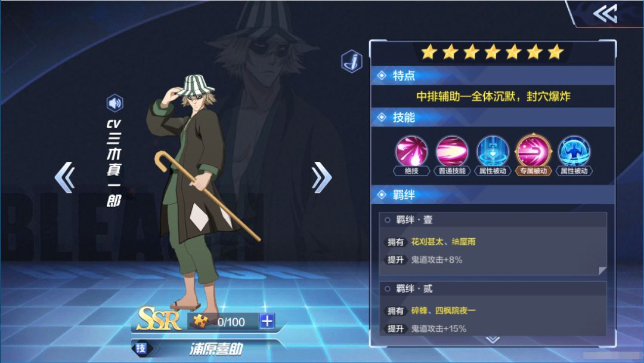Screen dimensions: 644x363
Task: Toggle the 羁绊·贰 bond circle
Action: point(388,289)
